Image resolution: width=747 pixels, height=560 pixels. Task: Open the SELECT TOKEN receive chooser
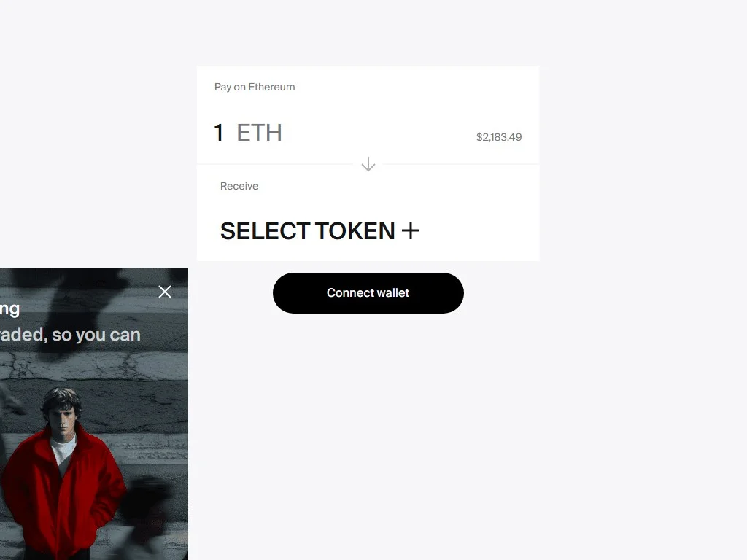point(320,231)
